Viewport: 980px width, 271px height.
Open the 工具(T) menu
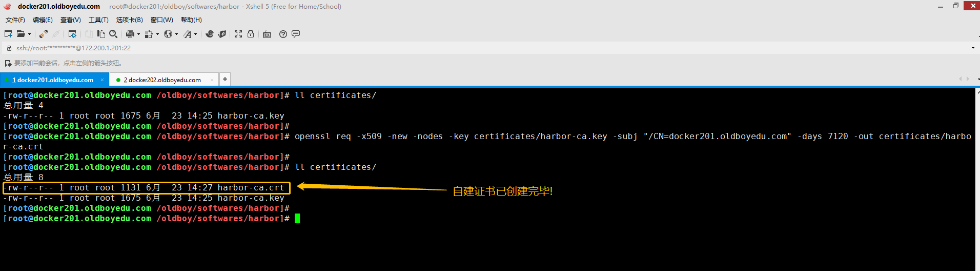pyautogui.click(x=98, y=20)
